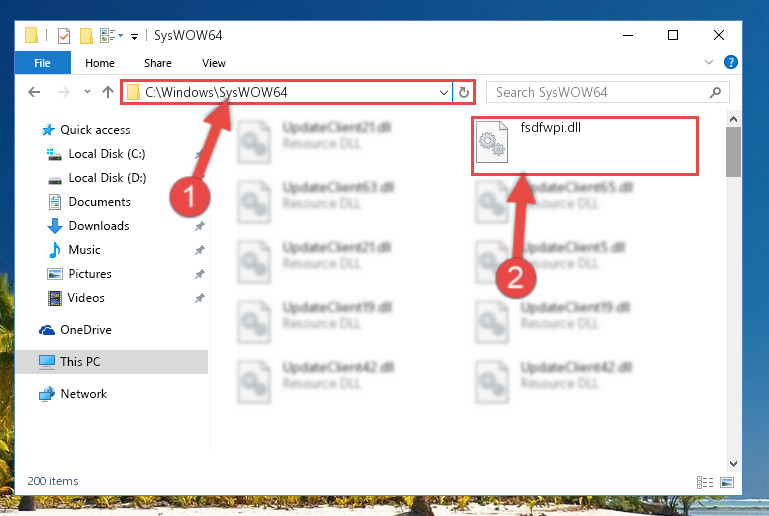Click the fsdfwpi.dll gear file icon

(x=492, y=142)
